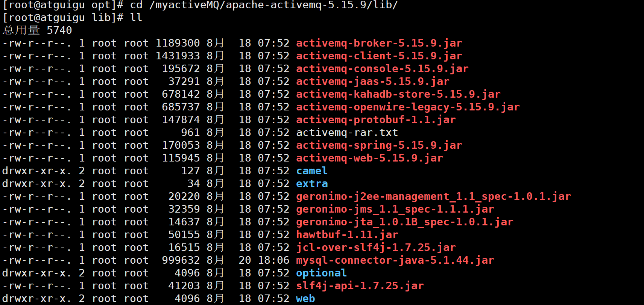The height and width of the screenshot is (305, 644).
Task: Select geronimo-jms_1.1_spec-1.1.1.jar filename
Action: [x=395, y=210]
